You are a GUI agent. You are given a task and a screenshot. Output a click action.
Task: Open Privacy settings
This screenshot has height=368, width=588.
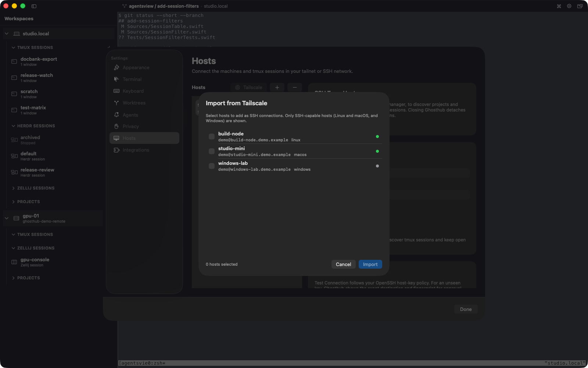144,126
